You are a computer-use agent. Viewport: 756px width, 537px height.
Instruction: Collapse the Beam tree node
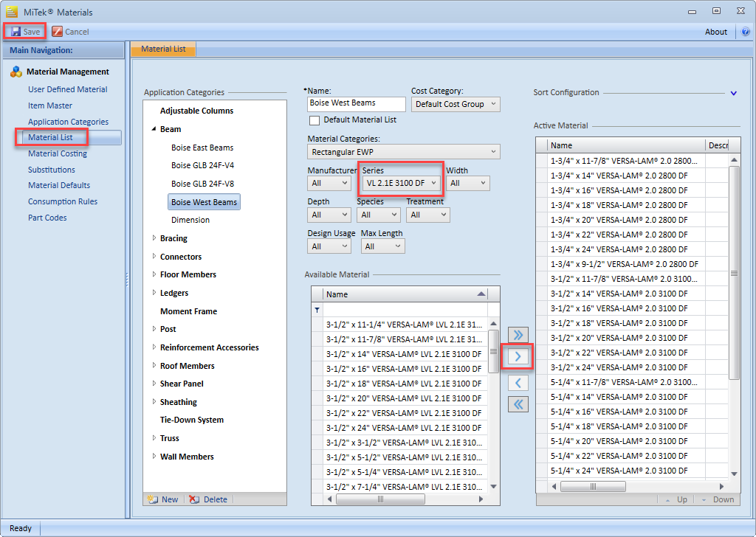point(154,129)
